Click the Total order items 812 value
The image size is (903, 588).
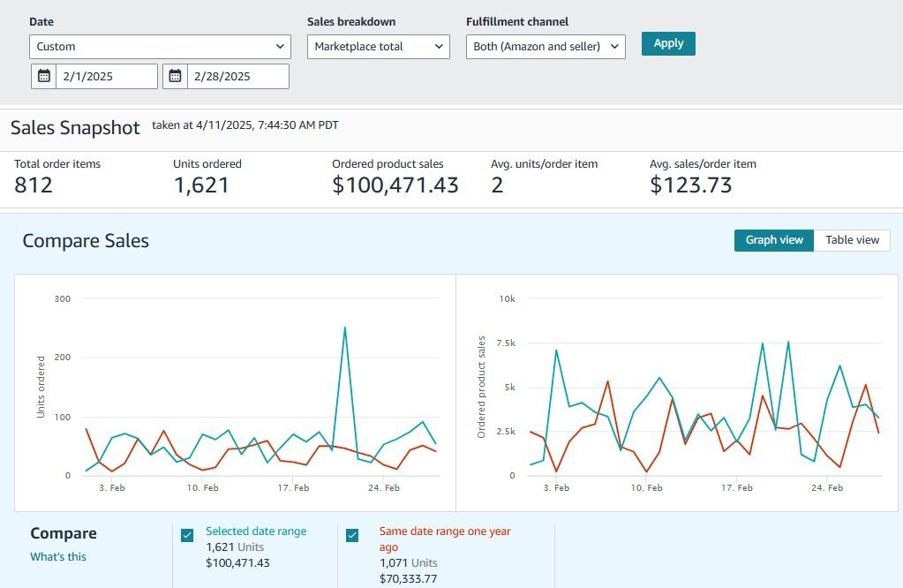click(34, 185)
